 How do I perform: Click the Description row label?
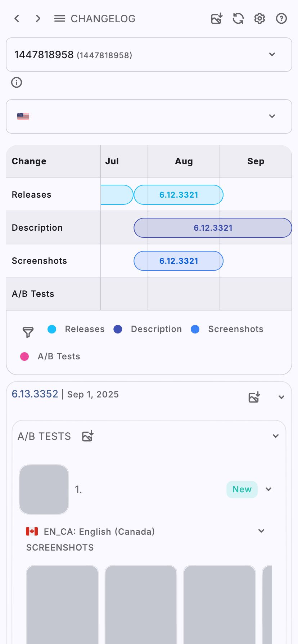click(x=37, y=228)
